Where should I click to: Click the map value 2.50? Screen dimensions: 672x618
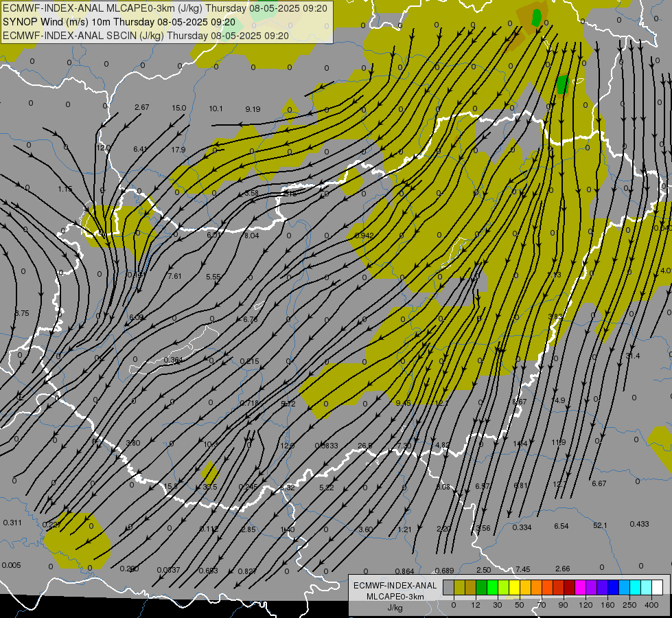pos(483,570)
